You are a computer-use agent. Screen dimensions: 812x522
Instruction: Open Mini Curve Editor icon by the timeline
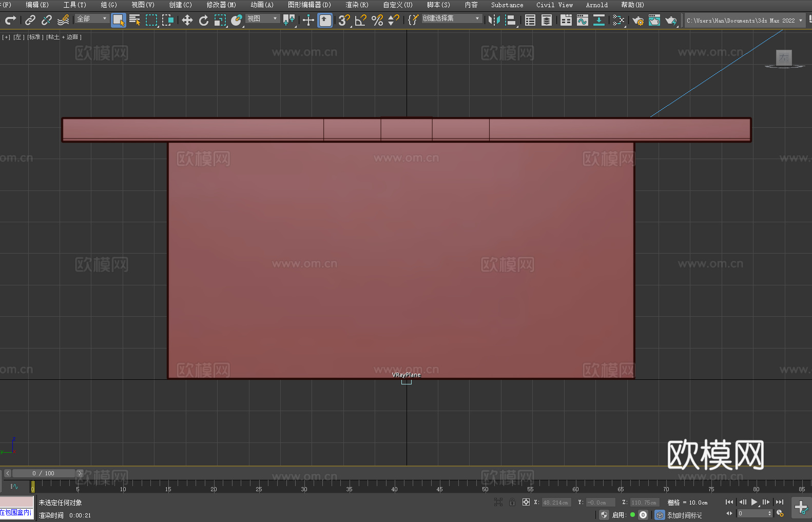tap(14, 486)
